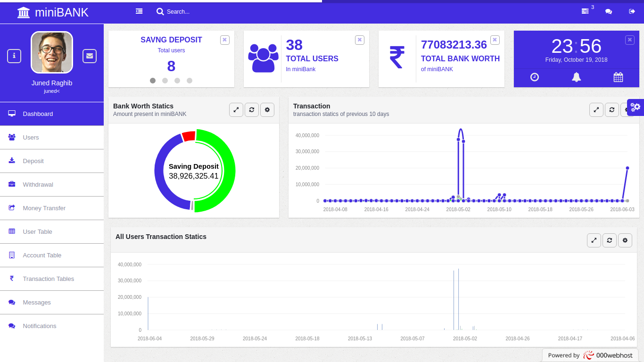Open the envelope mail icon beside avatar

pos(90,56)
